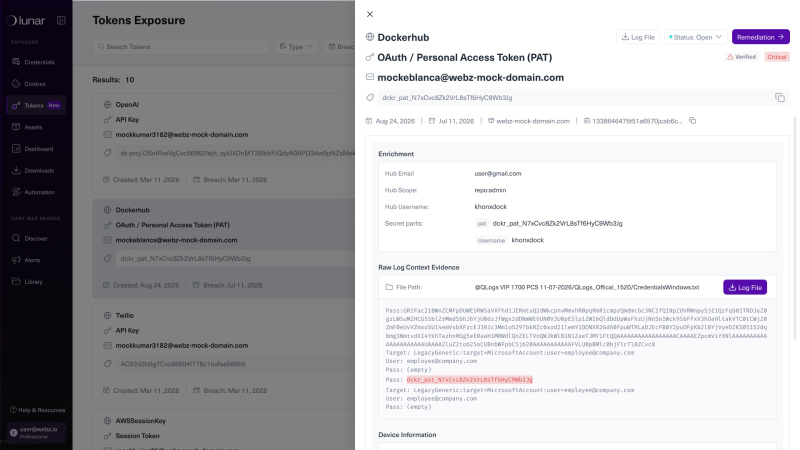The height and width of the screenshot is (450, 800).
Task: Open Help & Resources
Action: tap(38, 410)
